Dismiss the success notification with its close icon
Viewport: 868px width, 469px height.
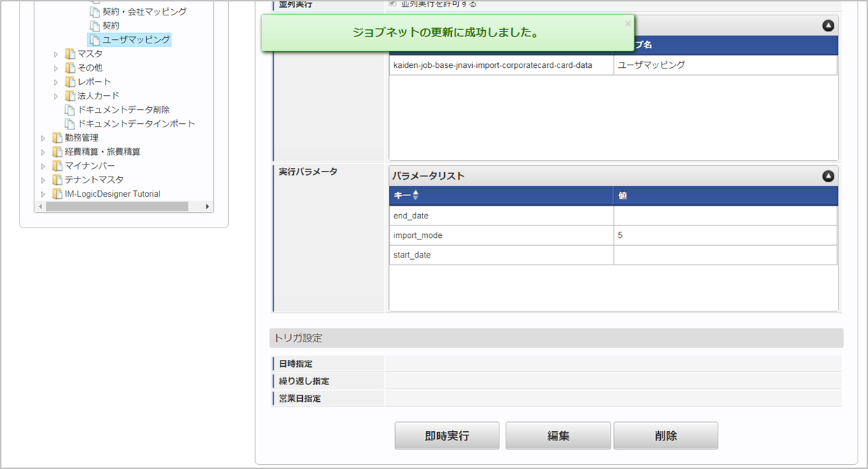coord(627,24)
